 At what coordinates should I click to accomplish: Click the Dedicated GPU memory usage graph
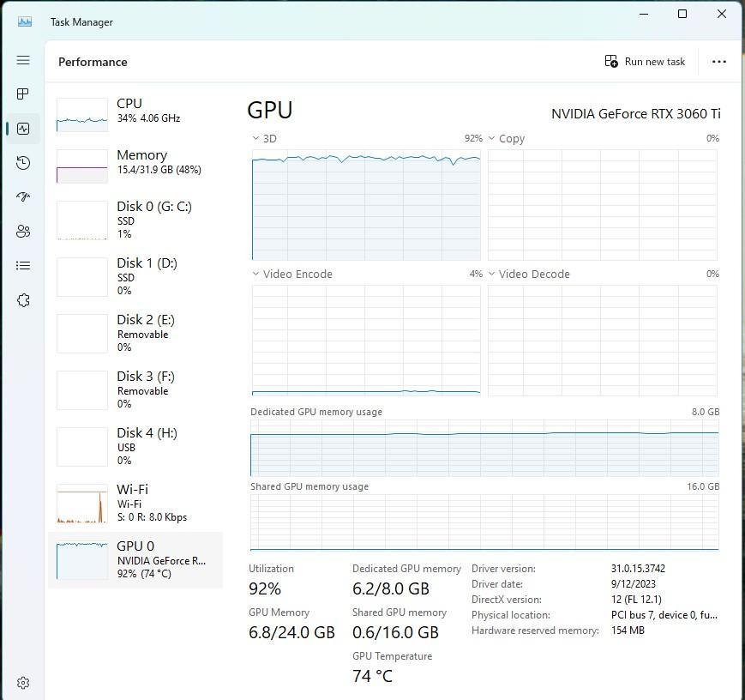[x=484, y=448]
